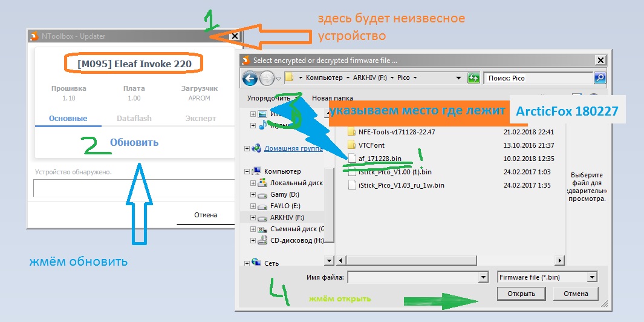The image size is (644, 322).
Task: Expand the Gamy (D:) drive node
Action: tap(253, 194)
